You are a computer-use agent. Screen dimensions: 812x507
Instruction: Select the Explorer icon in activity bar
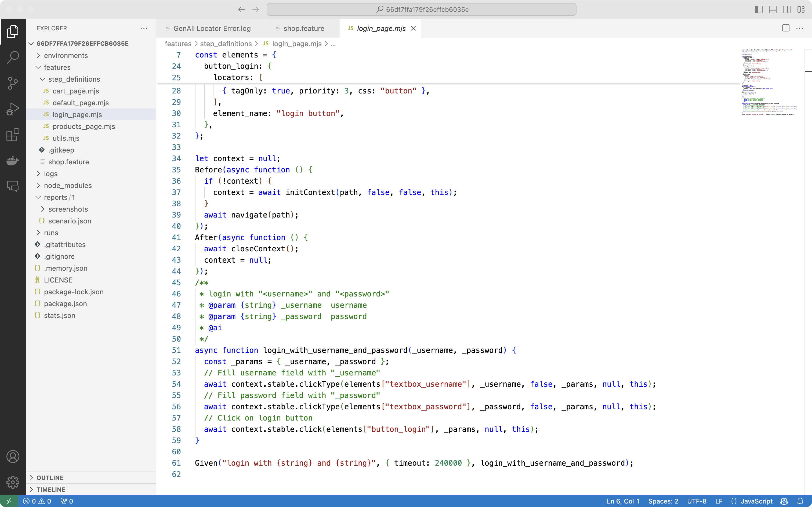coord(13,31)
